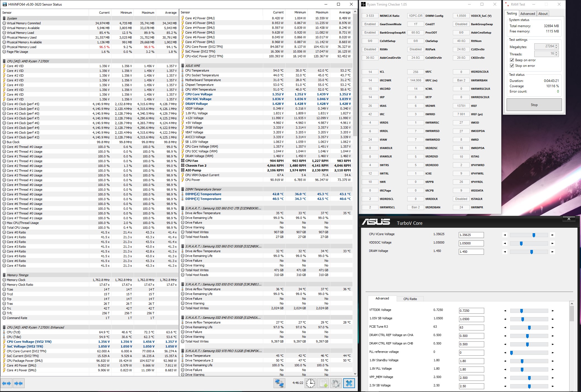Open HWiNFO sensor settings gear
The height and width of the screenshot is (392, 581).
(x=336, y=383)
